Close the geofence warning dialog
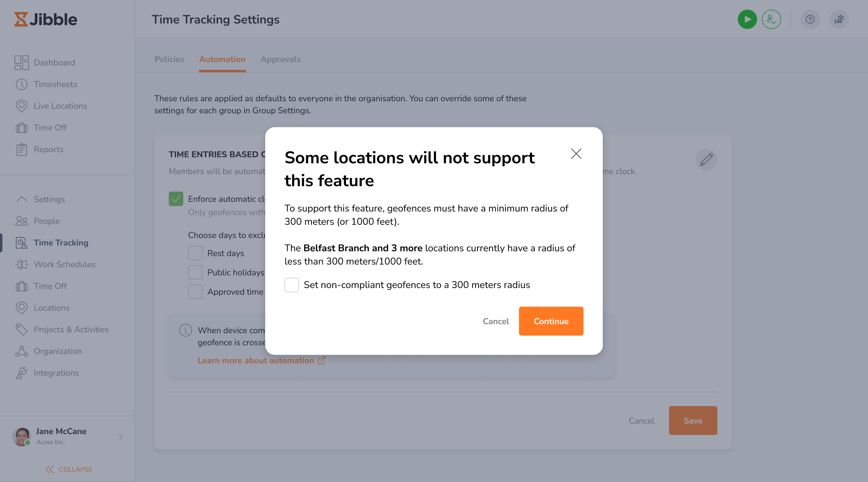 [x=575, y=154]
